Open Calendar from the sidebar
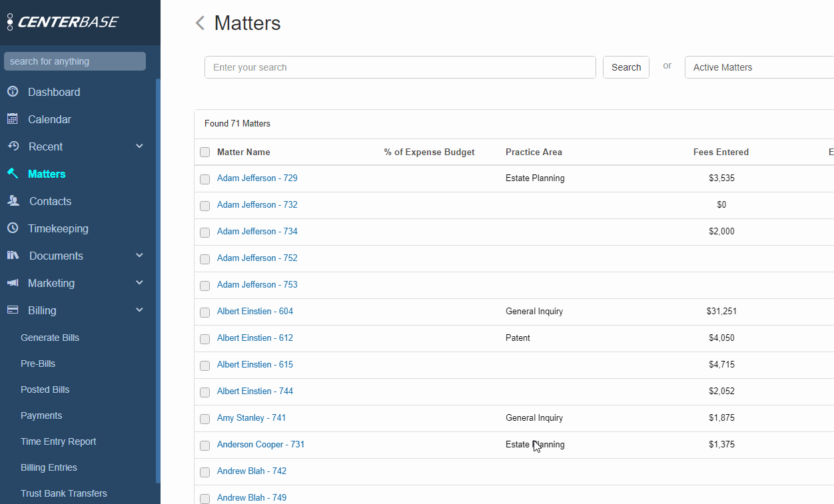The image size is (834, 504). pyautogui.click(x=49, y=119)
